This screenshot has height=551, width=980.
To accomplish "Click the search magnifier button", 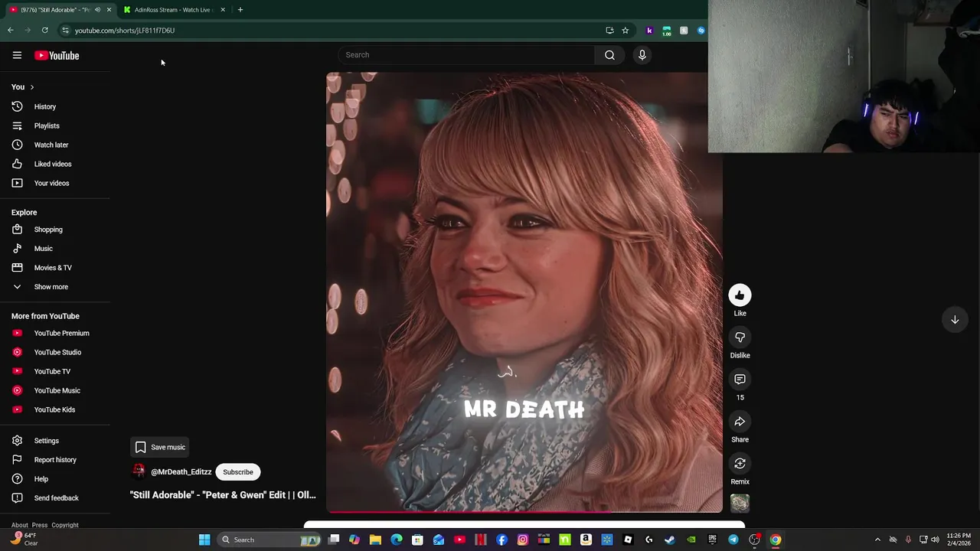I will [x=609, y=55].
